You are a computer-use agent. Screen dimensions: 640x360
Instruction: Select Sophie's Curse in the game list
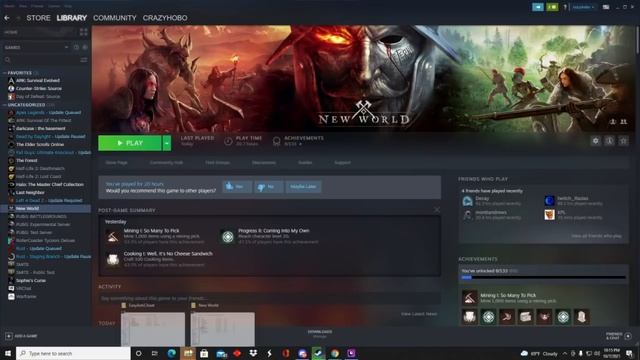(31, 280)
